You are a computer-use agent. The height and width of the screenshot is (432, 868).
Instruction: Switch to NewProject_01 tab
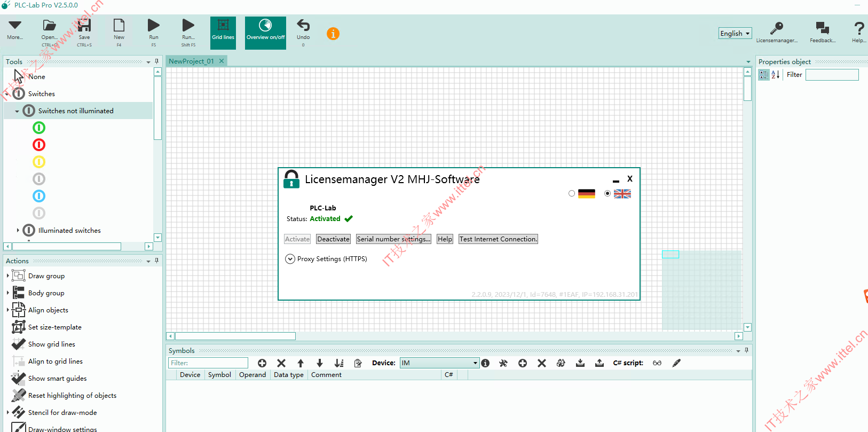[191, 61]
